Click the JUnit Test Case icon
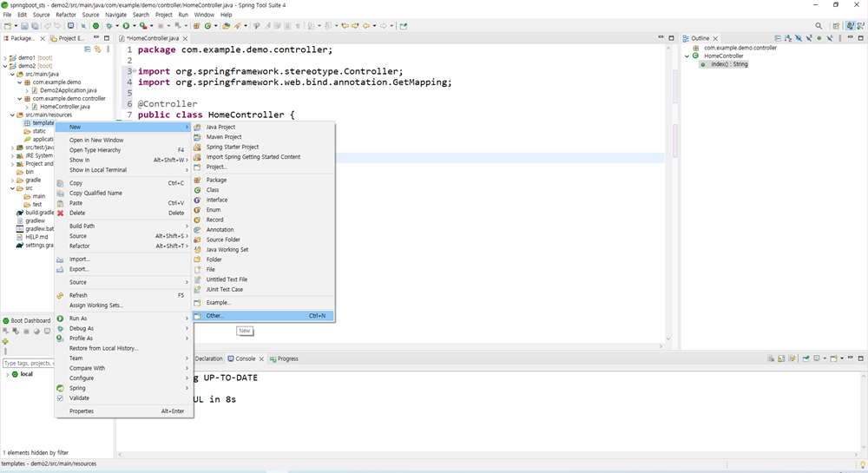868x473 pixels. (197, 289)
